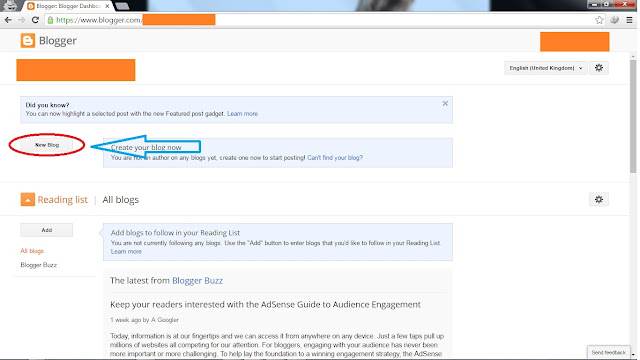Click '1 week ago by A Googler' text
Image resolution: width=640 pixels, height=360 pixels.
point(144,320)
